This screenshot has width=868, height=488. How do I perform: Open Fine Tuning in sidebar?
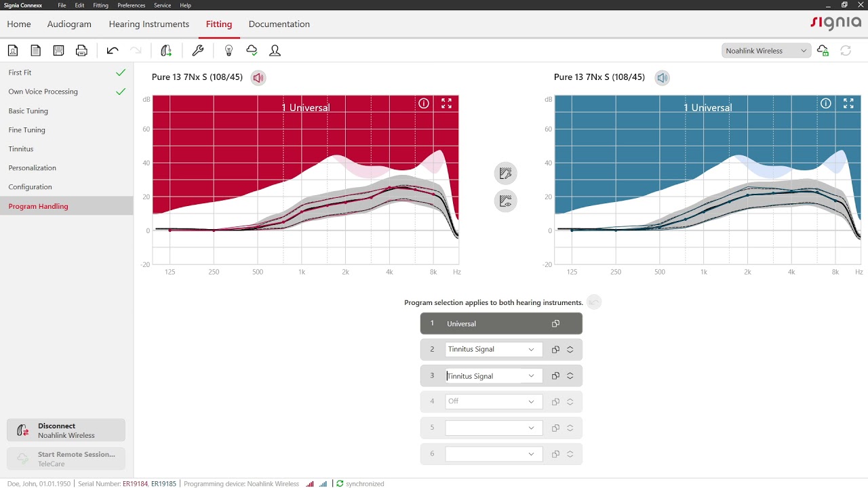point(66,130)
